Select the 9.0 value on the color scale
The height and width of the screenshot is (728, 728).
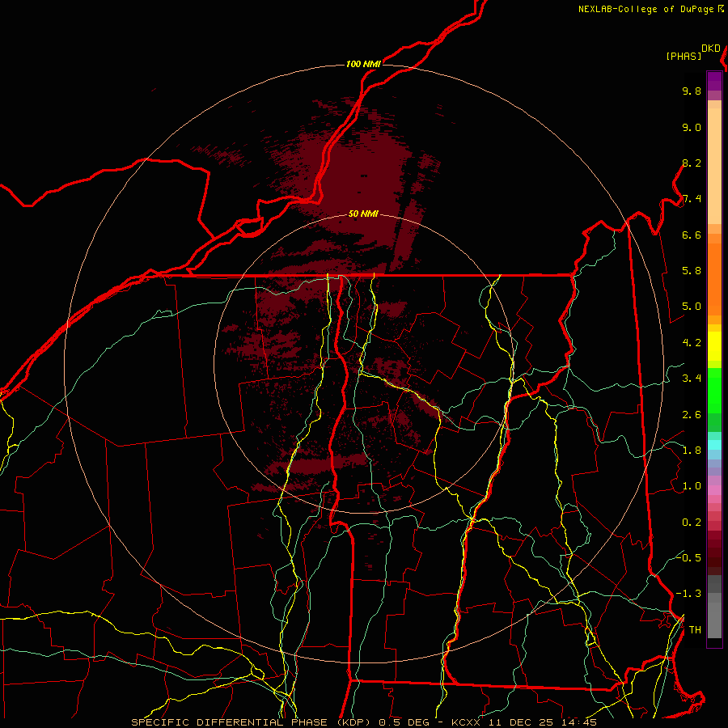click(x=692, y=127)
